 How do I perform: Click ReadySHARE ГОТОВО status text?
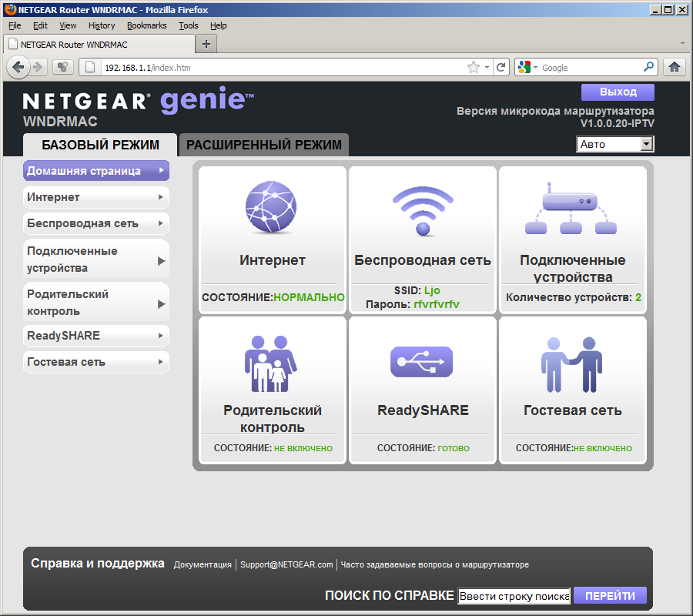pos(454,448)
